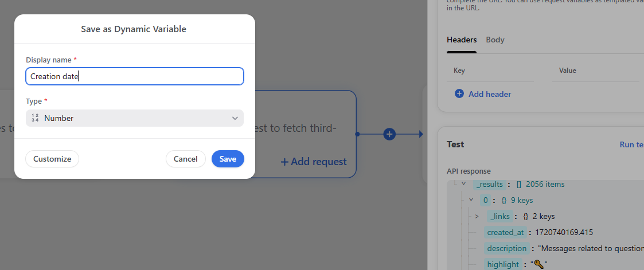Click into the Display name field
This screenshot has width=644, height=270.
coord(135,76)
